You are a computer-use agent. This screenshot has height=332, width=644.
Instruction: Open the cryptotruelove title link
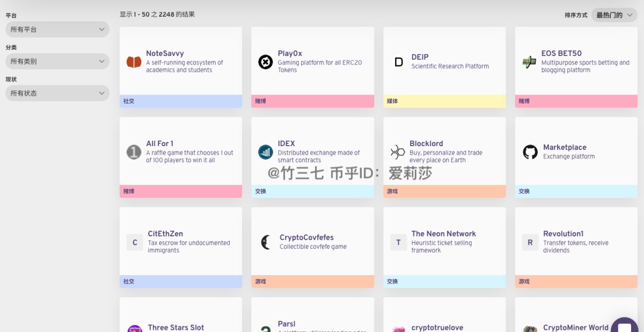click(437, 328)
